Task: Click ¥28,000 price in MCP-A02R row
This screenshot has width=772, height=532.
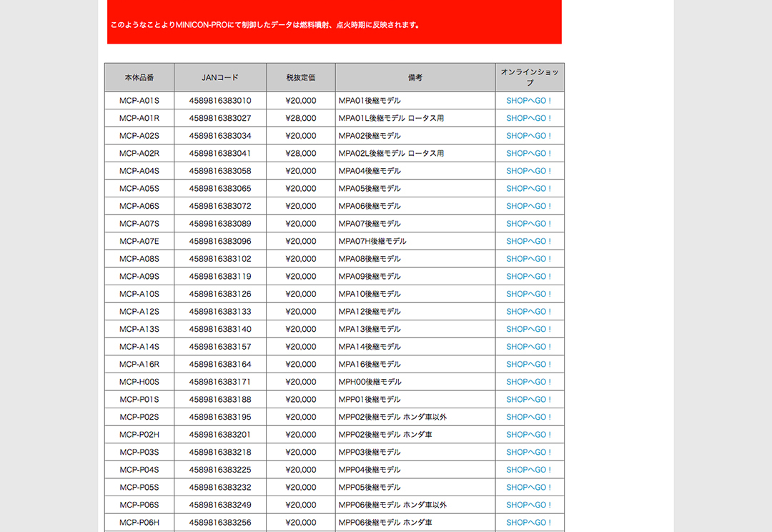Action: click(301, 153)
